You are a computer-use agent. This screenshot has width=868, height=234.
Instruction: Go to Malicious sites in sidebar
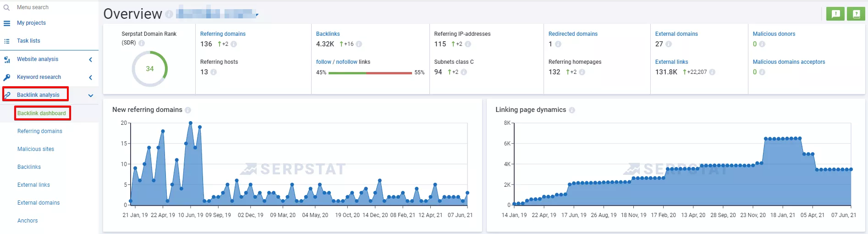tap(36, 149)
